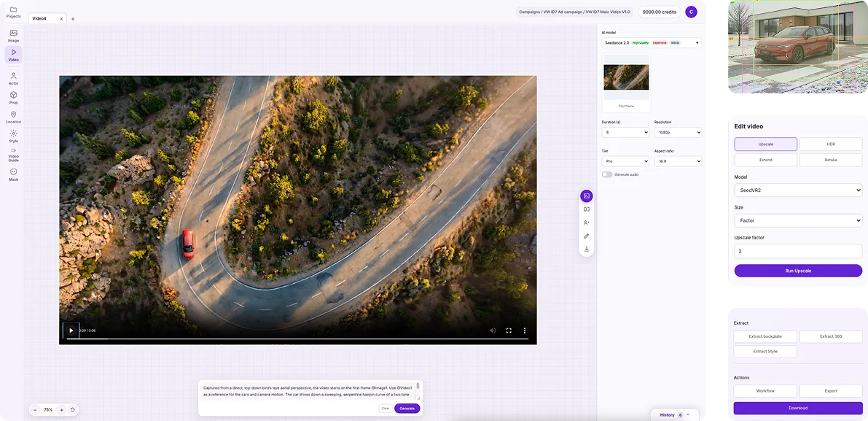This screenshot has width=868, height=421.
Task: Click the prompt text area
Action: coord(309,391)
